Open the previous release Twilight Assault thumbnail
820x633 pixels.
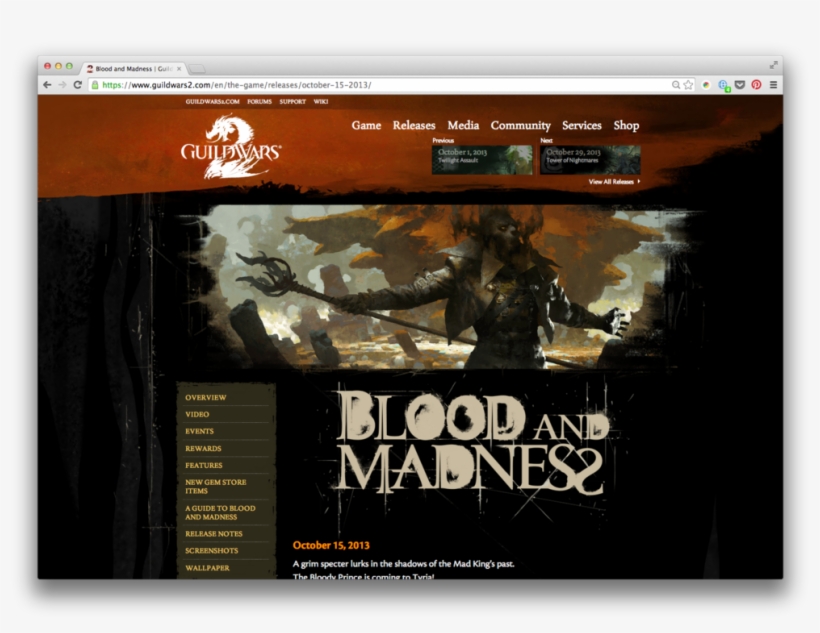pos(482,159)
